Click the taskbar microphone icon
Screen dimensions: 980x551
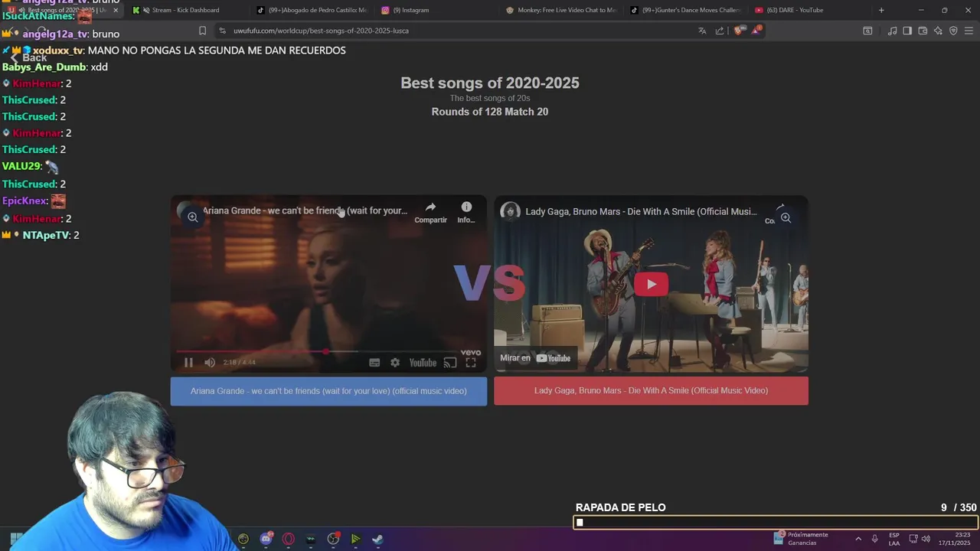874,539
